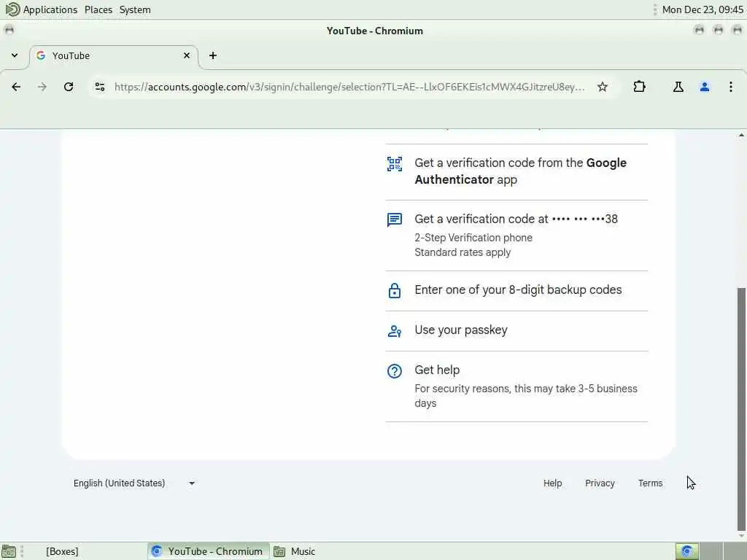The height and width of the screenshot is (560, 747).
Task: Expand the tab search dropdown arrow
Action: (x=15, y=55)
